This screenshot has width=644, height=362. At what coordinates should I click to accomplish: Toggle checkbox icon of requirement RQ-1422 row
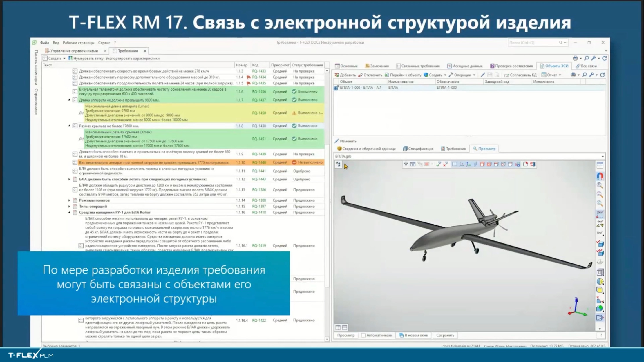(x=81, y=320)
